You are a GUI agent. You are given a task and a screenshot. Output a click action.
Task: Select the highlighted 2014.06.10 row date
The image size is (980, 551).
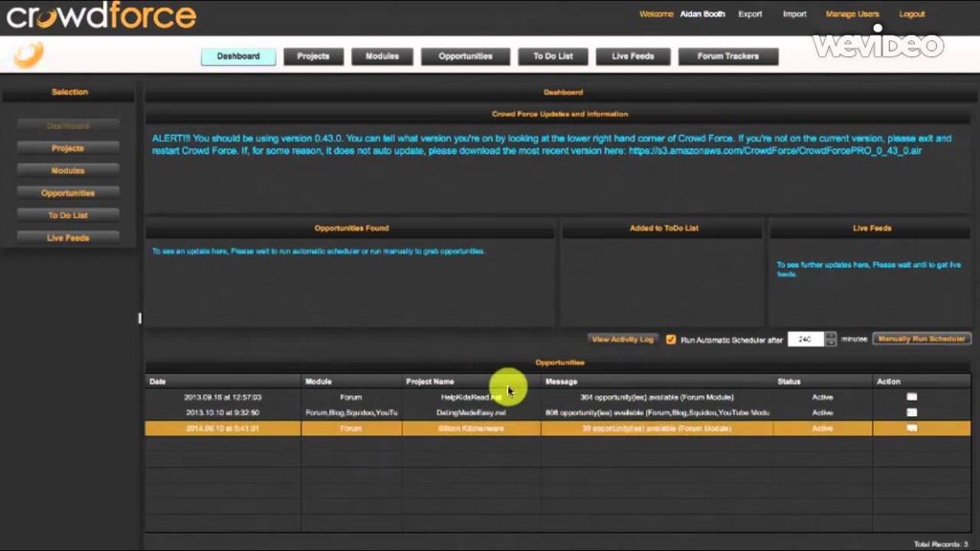click(223, 429)
